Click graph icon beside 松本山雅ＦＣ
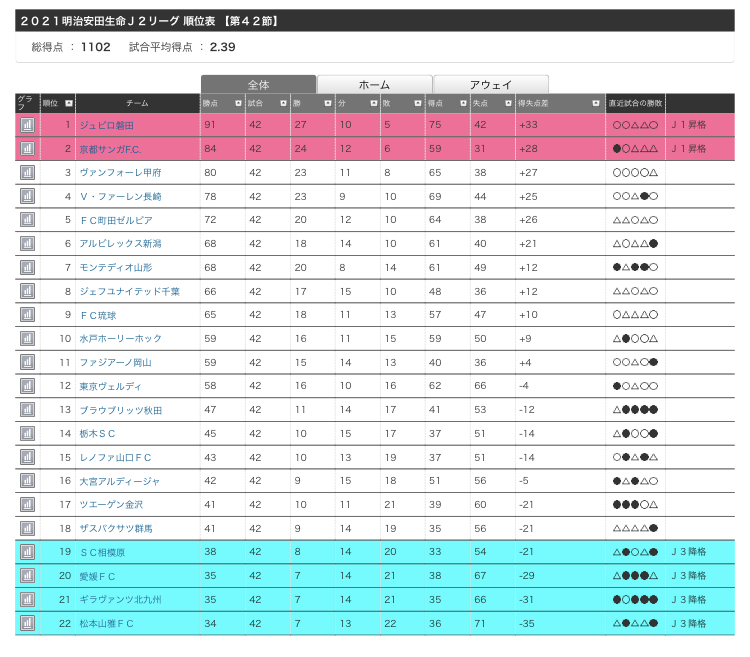Screen dimensions: 750x657 tap(27, 623)
